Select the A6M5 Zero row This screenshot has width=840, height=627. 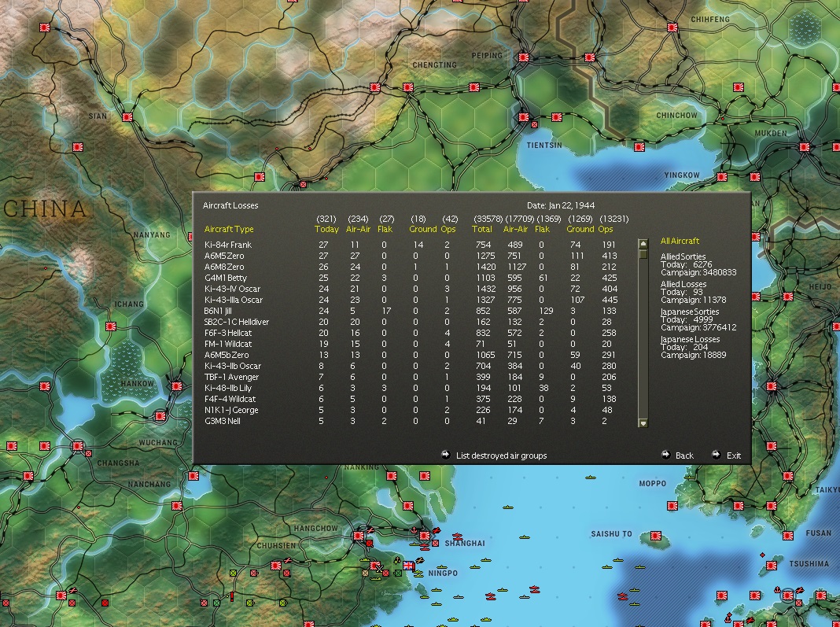pos(411,256)
